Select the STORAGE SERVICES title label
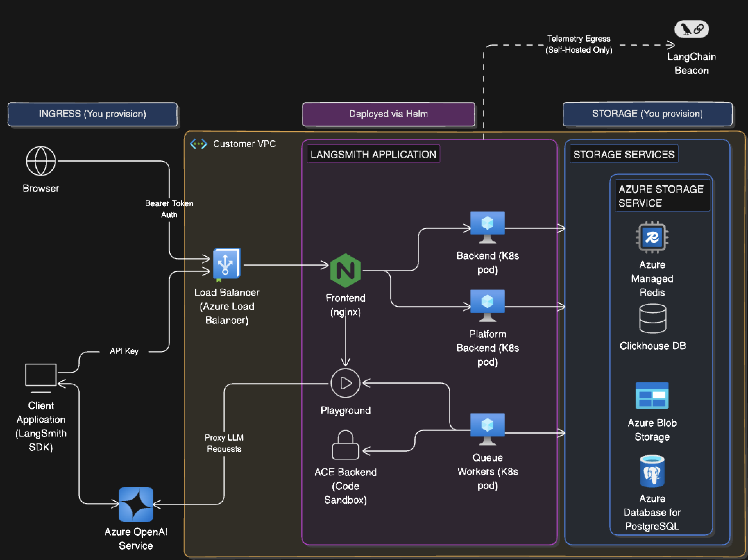Screen dimensions: 748x560 click(x=624, y=154)
